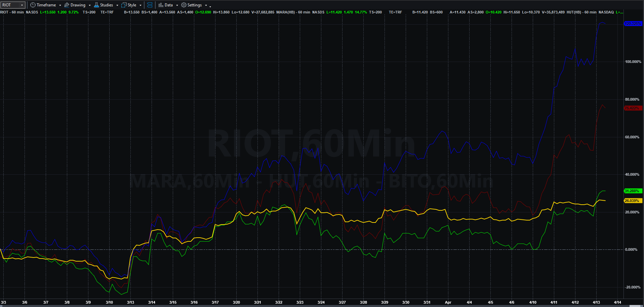Expand the Studies dropdown arrow
The height and width of the screenshot is (307, 644).
click(x=117, y=5)
